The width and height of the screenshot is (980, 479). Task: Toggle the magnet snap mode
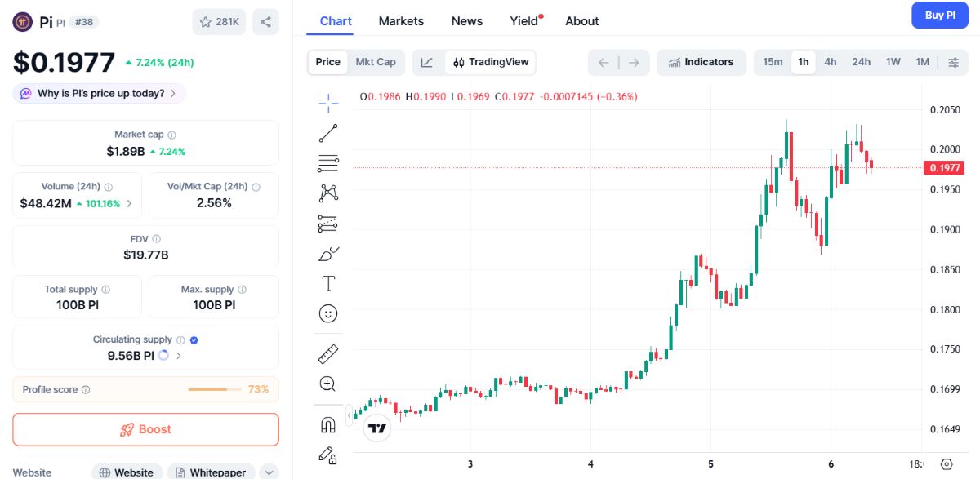(x=328, y=425)
